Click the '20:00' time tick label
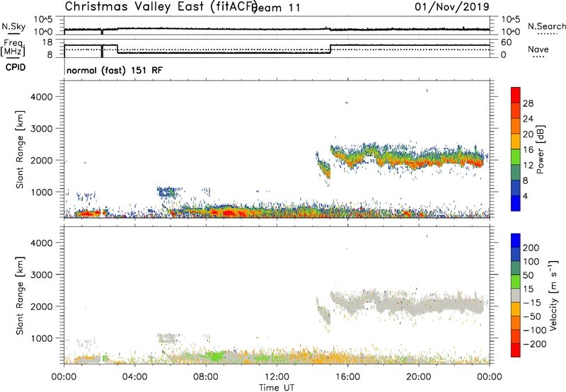The height and width of the screenshot is (392, 566). tap(418, 377)
